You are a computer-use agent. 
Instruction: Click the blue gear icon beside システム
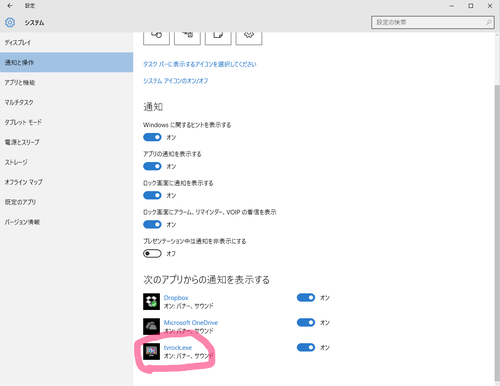point(10,22)
